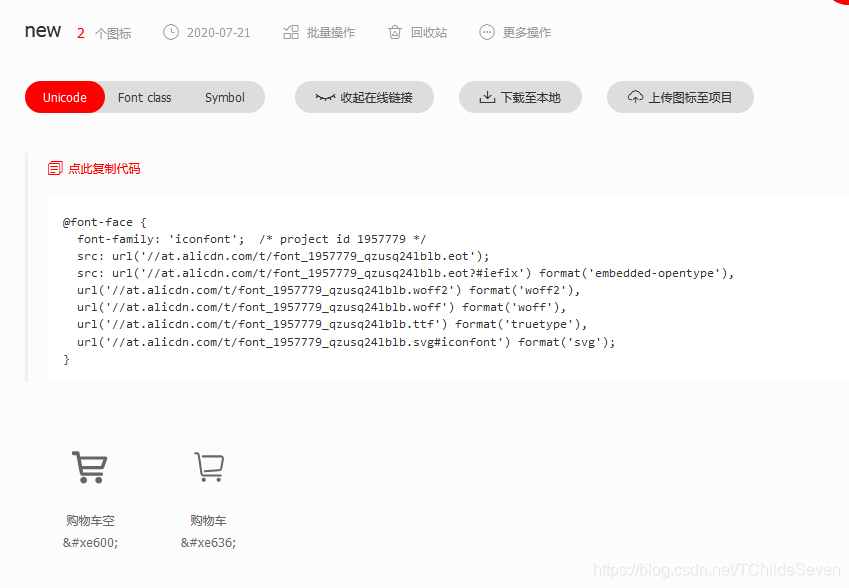
Task: Click the project name 'new'
Action: click(x=43, y=31)
